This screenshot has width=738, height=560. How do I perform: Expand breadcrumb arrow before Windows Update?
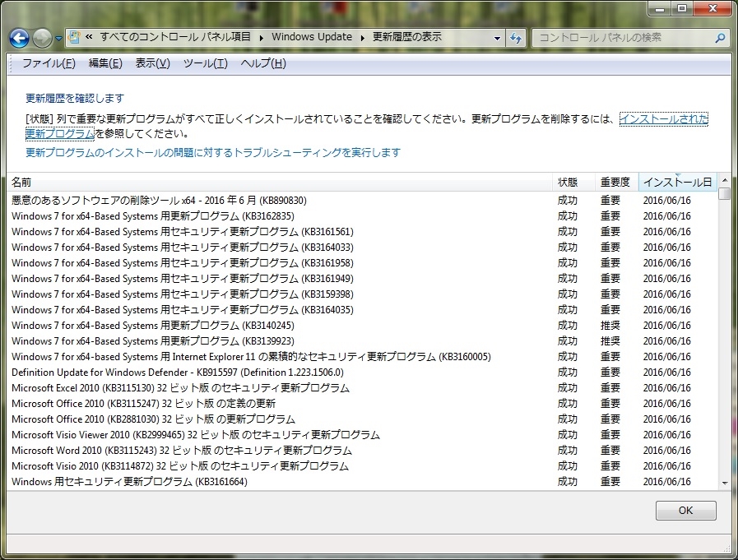(x=261, y=38)
